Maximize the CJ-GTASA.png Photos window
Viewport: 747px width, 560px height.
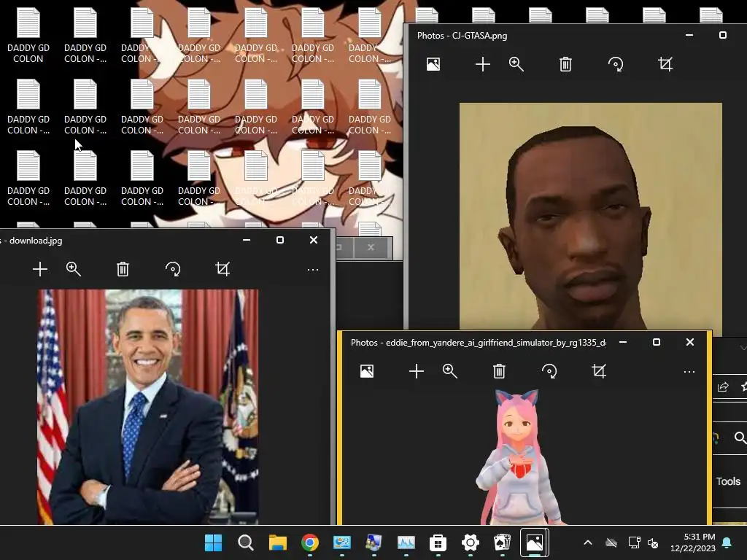[x=723, y=35]
